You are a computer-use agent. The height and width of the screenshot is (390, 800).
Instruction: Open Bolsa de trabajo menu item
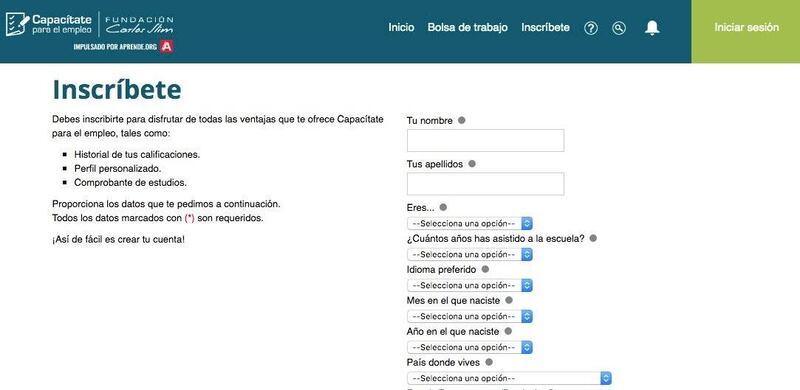(x=467, y=28)
